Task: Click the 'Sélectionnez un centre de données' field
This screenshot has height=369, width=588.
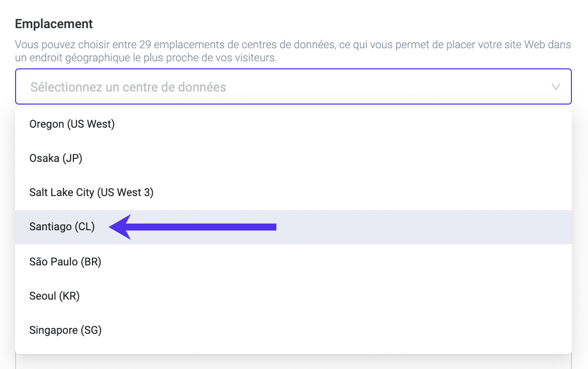Action: [128, 87]
